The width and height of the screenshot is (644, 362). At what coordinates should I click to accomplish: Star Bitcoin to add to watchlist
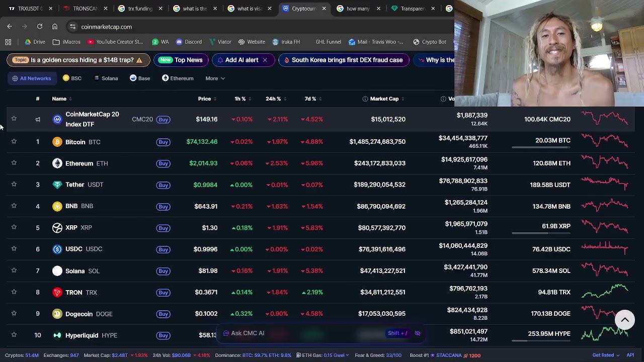(x=14, y=141)
